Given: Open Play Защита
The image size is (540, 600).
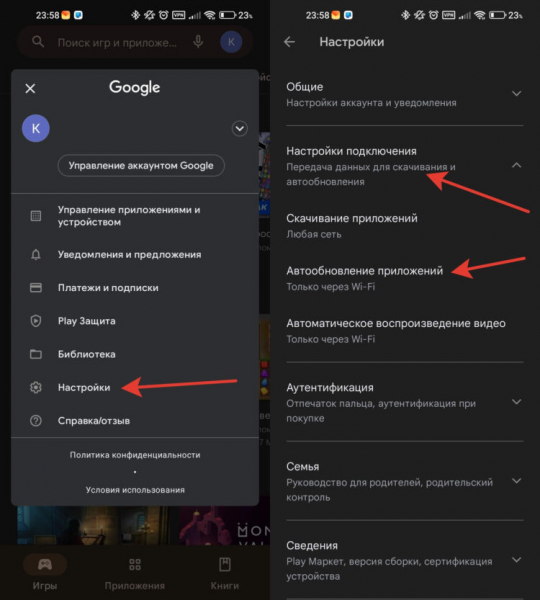Looking at the screenshot, I should pos(135,321).
